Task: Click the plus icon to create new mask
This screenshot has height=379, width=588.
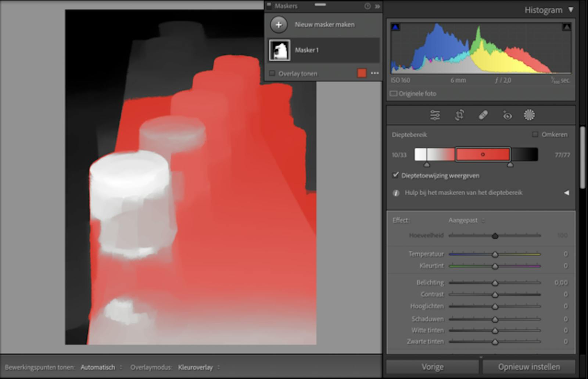Action: coord(279,25)
